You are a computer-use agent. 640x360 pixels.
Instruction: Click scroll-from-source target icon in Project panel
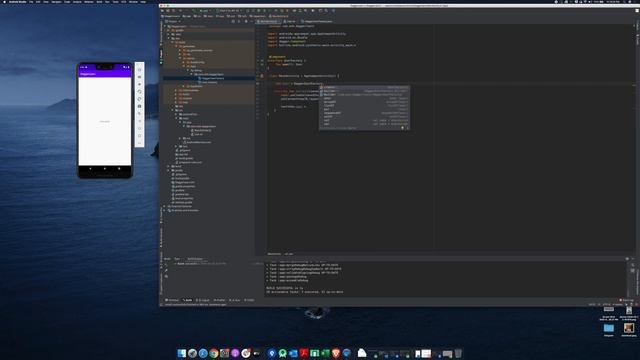click(x=233, y=21)
